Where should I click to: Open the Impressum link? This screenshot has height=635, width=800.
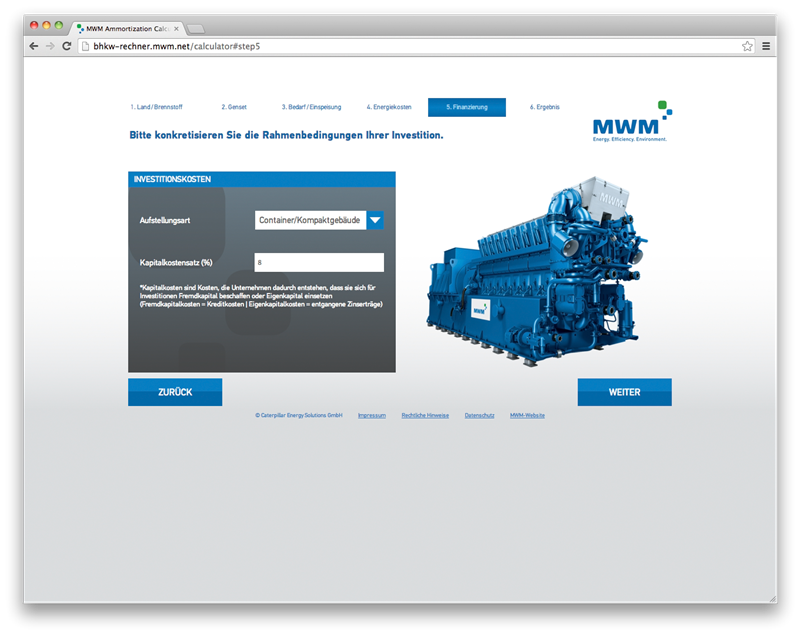(371, 414)
